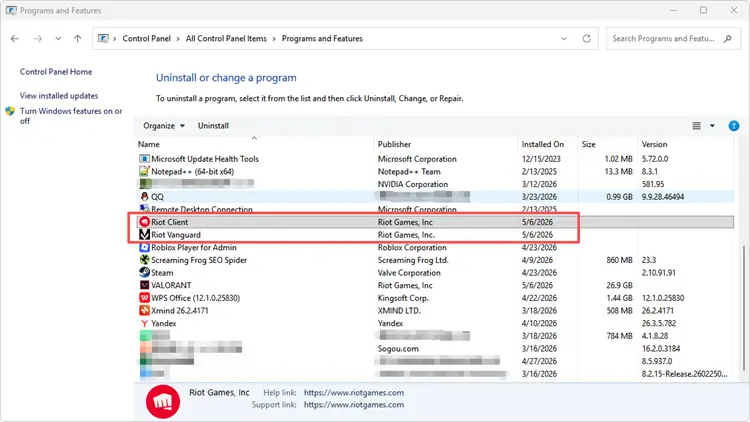Image resolution: width=750 pixels, height=422 pixels.
Task: Open the Organize dropdown menu
Action: (164, 126)
